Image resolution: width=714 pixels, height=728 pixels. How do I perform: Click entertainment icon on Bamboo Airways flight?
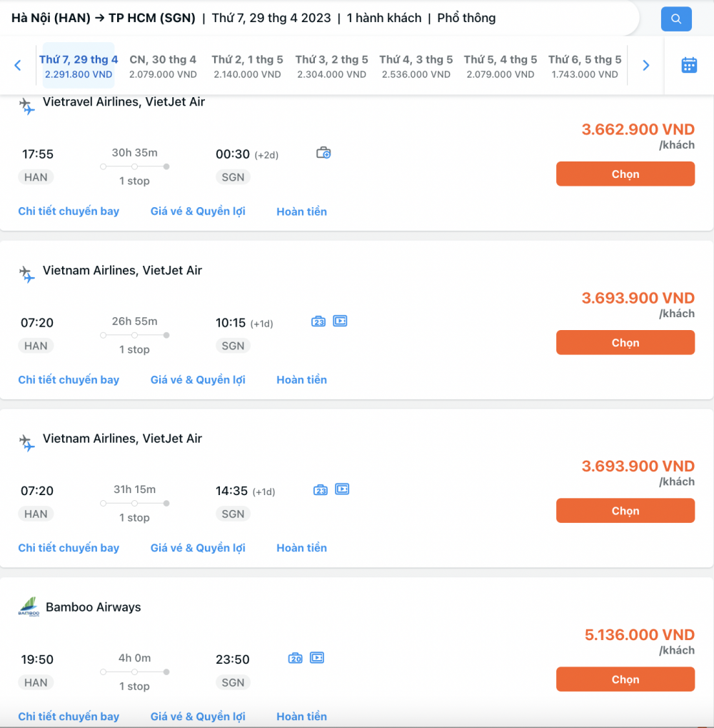(317, 658)
